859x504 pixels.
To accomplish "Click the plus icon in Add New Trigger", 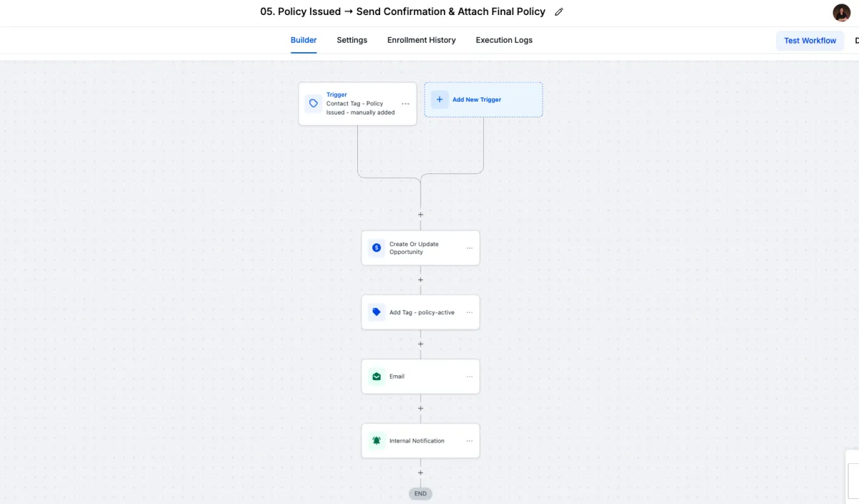I will coord(440,100).
